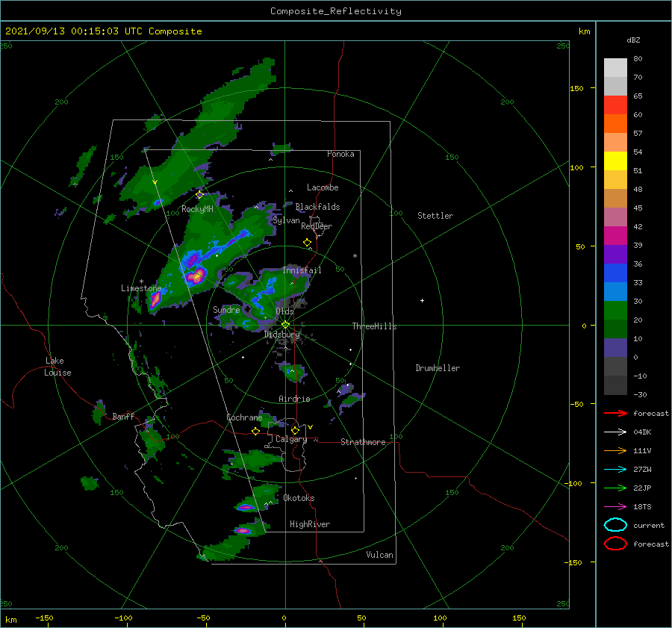Click the white plus marker east of ThreeHills
Image resolution: width=672 pixels, height=628 pixels.
click(x=422, y=300)
